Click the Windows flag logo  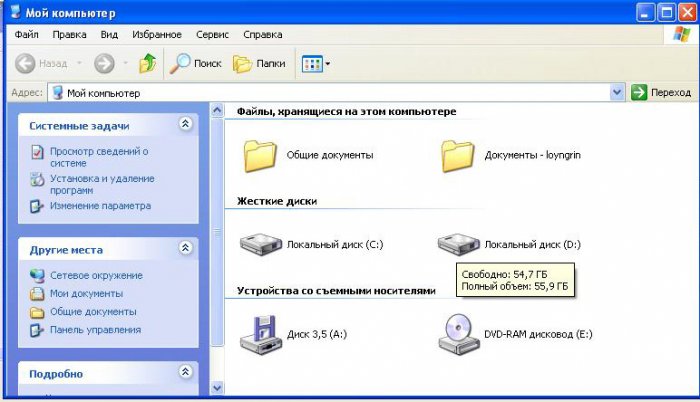682,34
